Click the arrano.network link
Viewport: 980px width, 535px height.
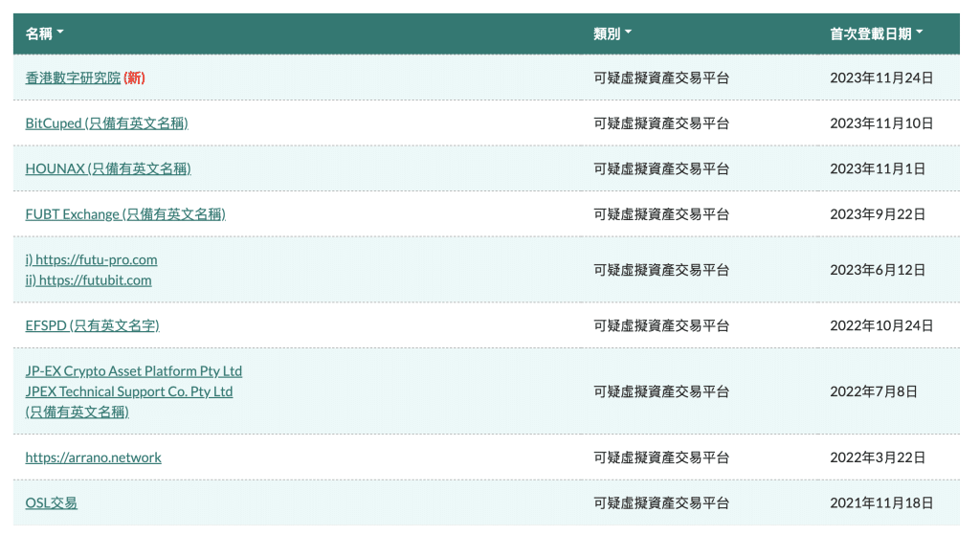[93, 457]
